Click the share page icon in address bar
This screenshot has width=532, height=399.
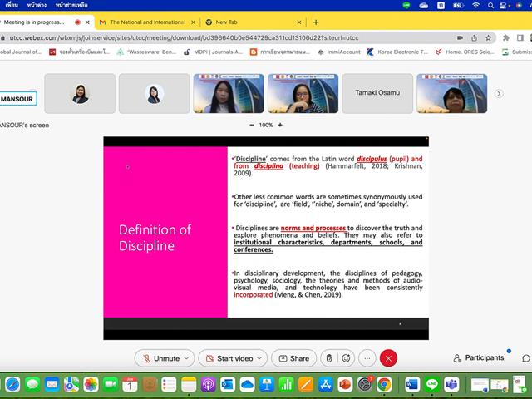point(474,37)
